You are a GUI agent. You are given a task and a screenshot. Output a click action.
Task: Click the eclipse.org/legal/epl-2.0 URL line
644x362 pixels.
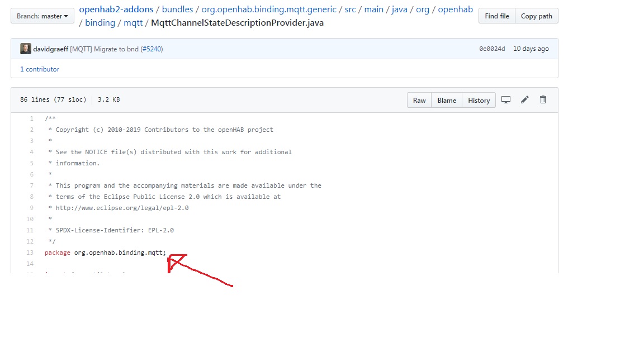[119, 208]
